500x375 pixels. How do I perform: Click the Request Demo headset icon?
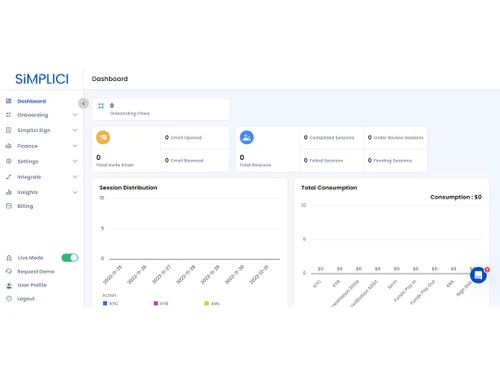[x=9, y=271]
